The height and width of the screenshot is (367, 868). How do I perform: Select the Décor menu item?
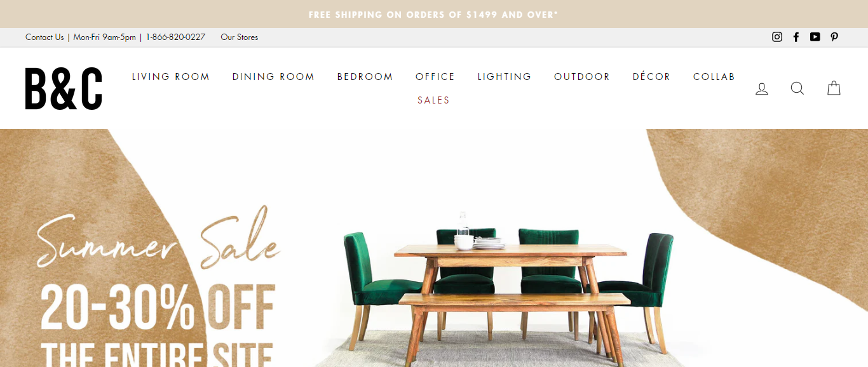tap(652, 77)
